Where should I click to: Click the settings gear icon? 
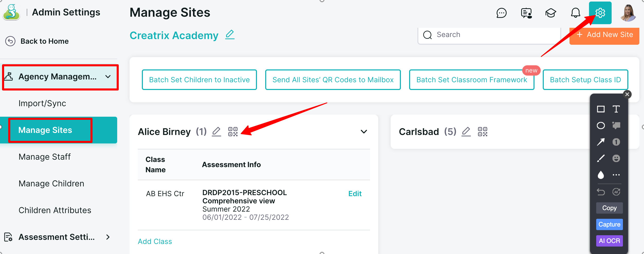[x=600, y=13]
